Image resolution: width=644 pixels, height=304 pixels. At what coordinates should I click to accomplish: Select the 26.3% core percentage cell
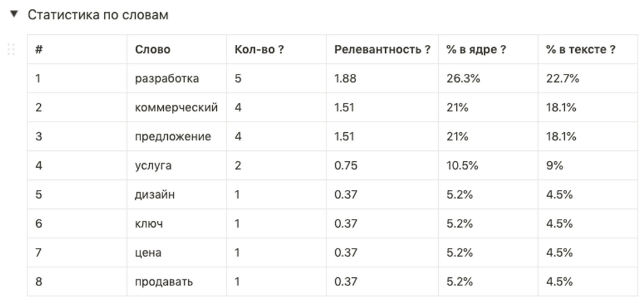click(x=488, y=79)
